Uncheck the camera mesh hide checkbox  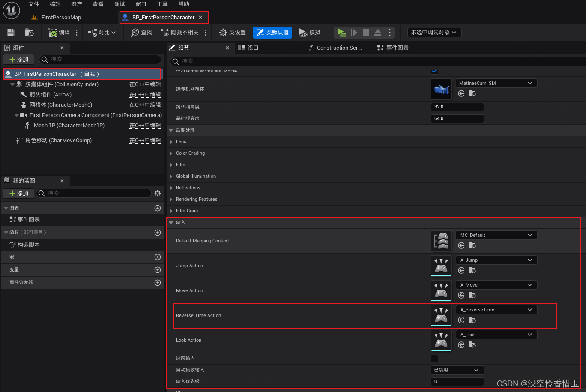point(434,72)
